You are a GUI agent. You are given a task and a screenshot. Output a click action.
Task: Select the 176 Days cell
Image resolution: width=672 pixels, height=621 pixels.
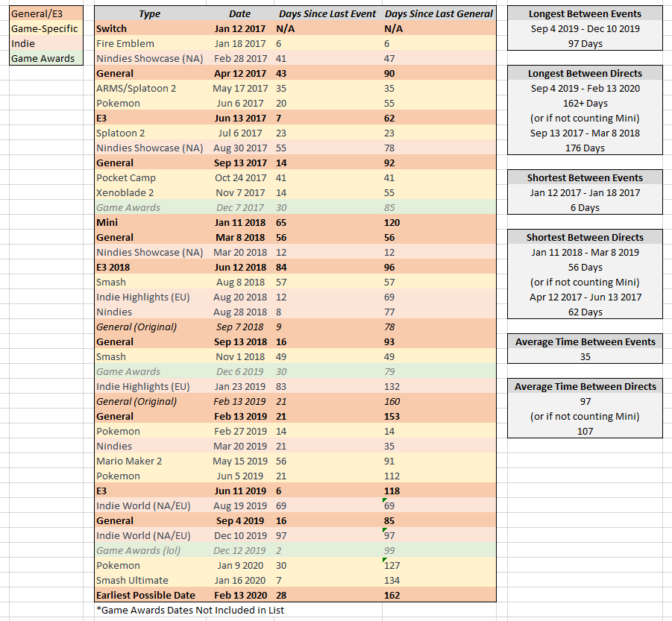(585, 148)
